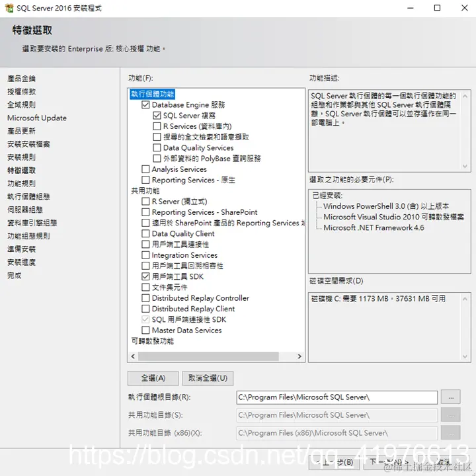The width and height of the screenshot is (476, 476).
Task: Enable Data Quality Services checkbox
Action: (157, 147)
